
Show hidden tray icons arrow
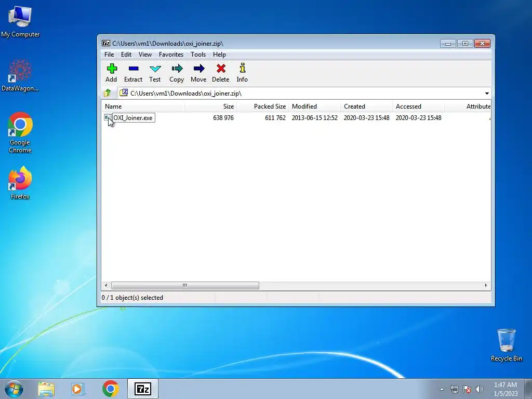pyautogui.click(x=442, y=389)
